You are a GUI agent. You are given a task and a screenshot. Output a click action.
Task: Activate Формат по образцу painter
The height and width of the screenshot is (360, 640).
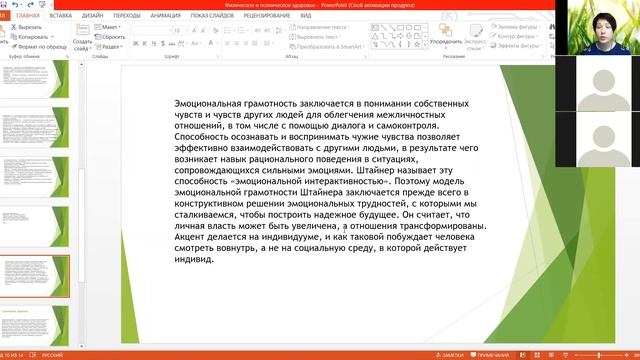(39, 47)
